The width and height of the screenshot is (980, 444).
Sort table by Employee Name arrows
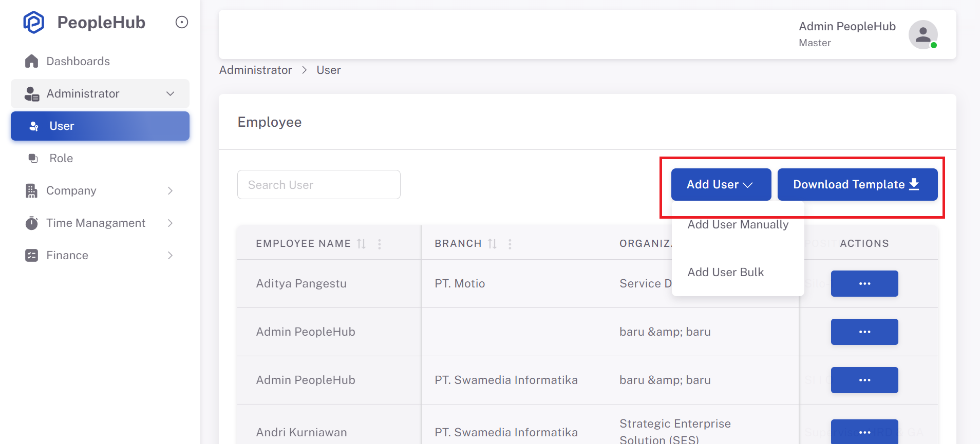tap(362, 244)
